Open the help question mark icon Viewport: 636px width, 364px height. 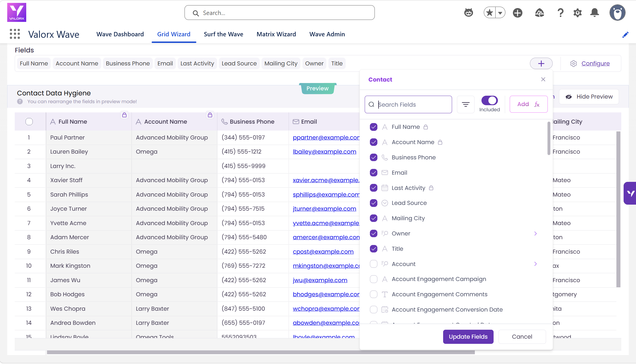coord(560,13)
